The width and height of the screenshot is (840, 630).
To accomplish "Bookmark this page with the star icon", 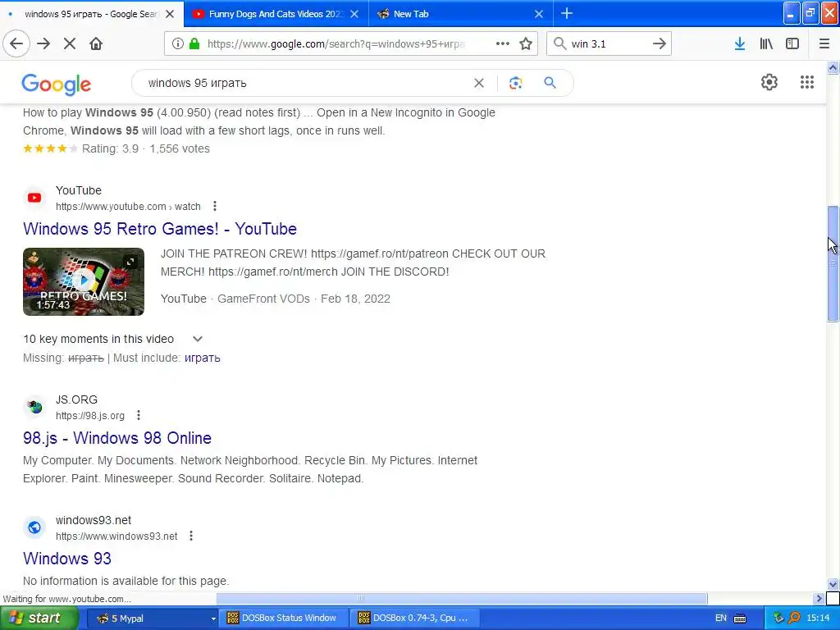I will [x=526, y=44].
